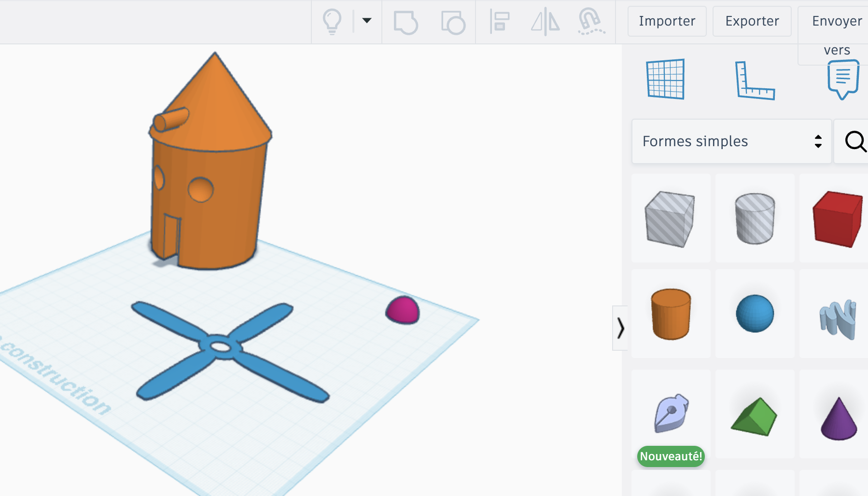Viewport: 868px width, 496px height.
Task: Select the Mirror tool icon
Action: [x=546, y=22]
